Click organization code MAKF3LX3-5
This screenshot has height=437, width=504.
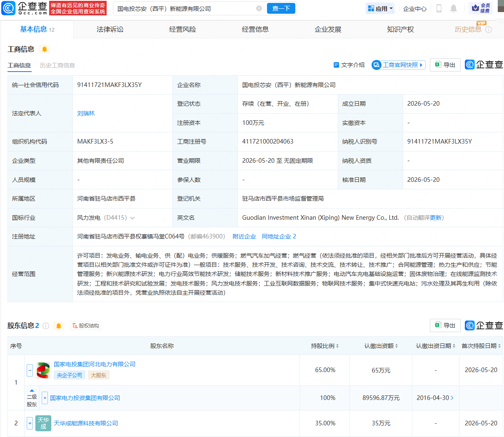coord(95,142)
